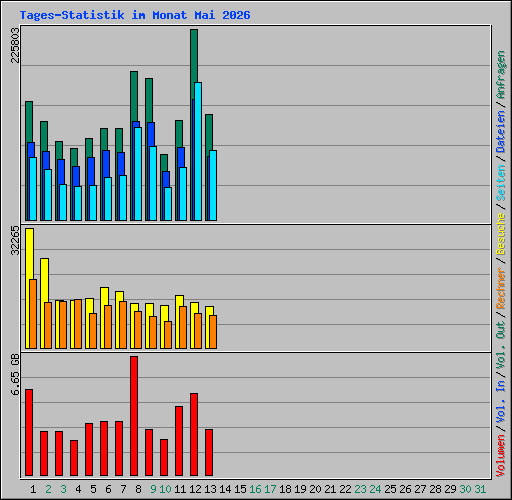Click the Dateien legend text
The height and width of the screenshot is (500, 512).
[501, 132]
